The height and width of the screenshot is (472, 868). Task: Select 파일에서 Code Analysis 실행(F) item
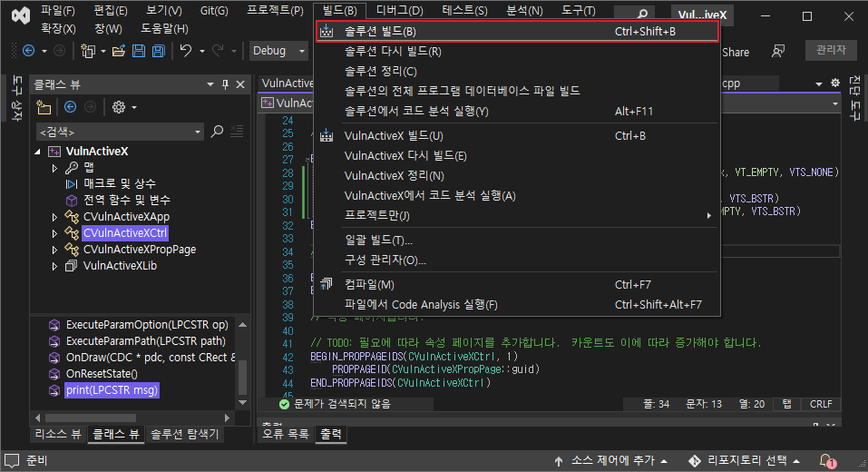[x=517, y=305]
